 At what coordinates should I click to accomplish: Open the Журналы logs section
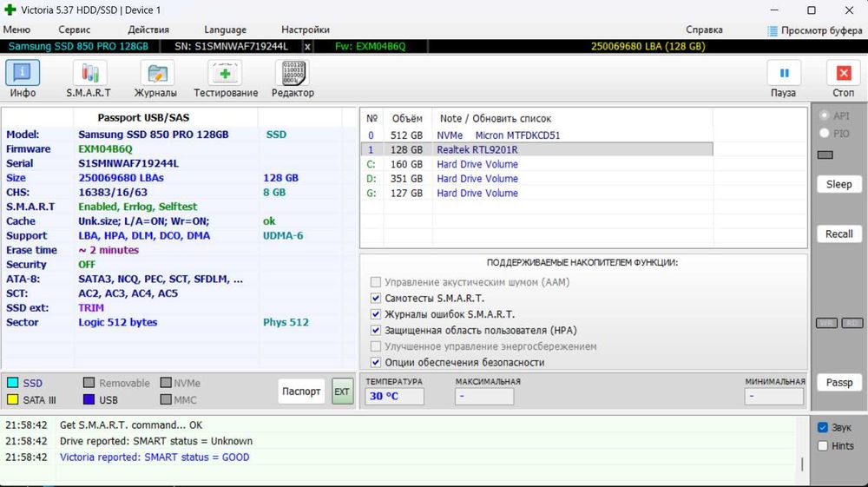tap(155, 79)
